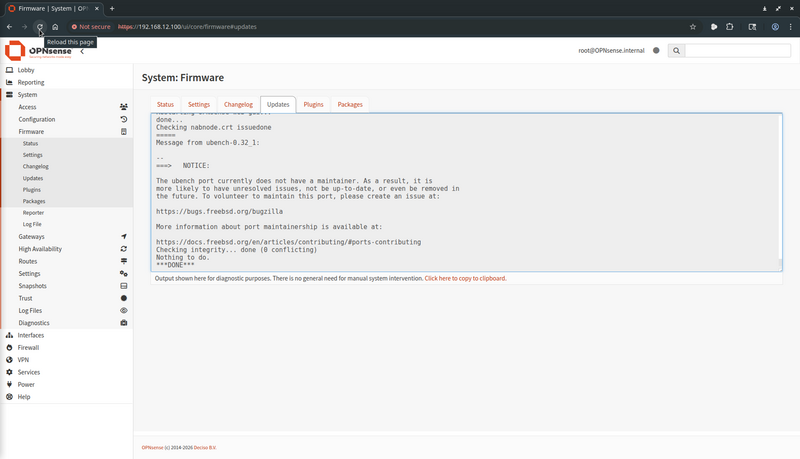Click the Routes signpost icon
Image resolution: width=800 pixels, height=459 pixels.
123,261
